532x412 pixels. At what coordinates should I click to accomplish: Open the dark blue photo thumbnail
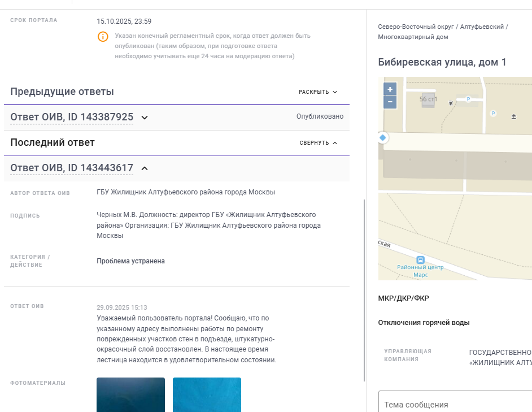[x=130, y=394]
